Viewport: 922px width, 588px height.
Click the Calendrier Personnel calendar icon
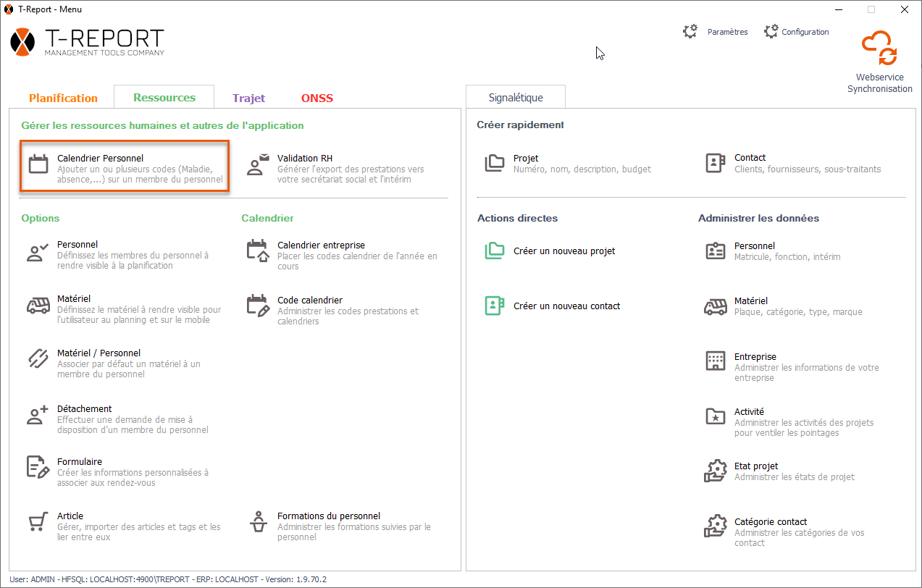click(x=38, y=164)
